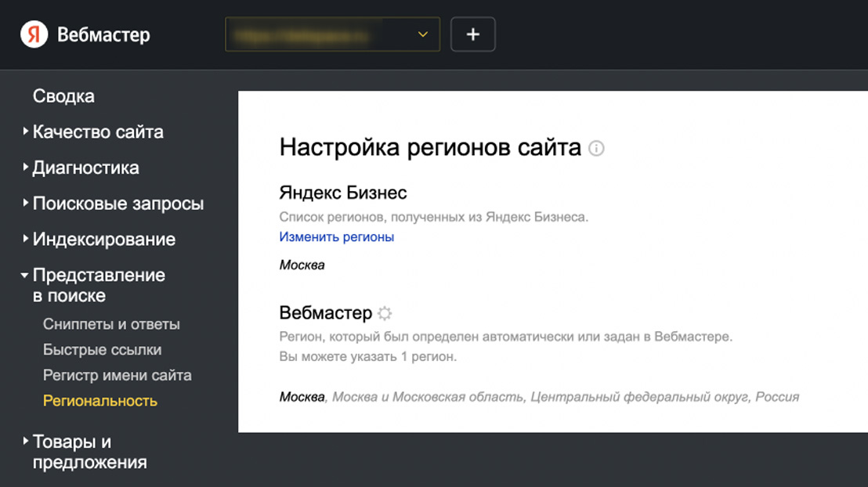Viewport: 868px width, 487px height.
Task: Expand the Качество сайта section arrow
Action: (26, 132)
